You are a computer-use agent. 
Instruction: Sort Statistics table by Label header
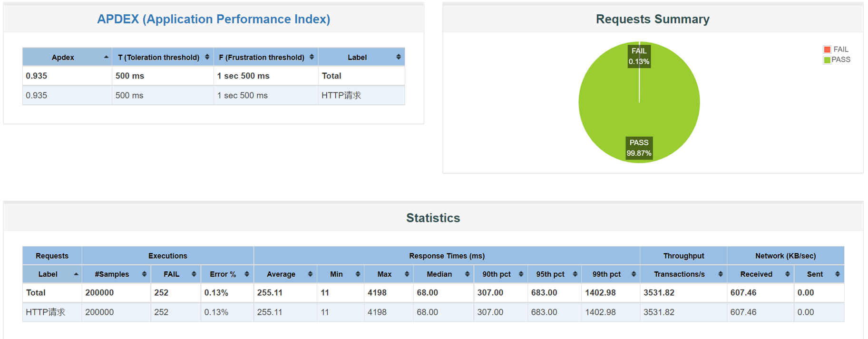tap(52, 274)
